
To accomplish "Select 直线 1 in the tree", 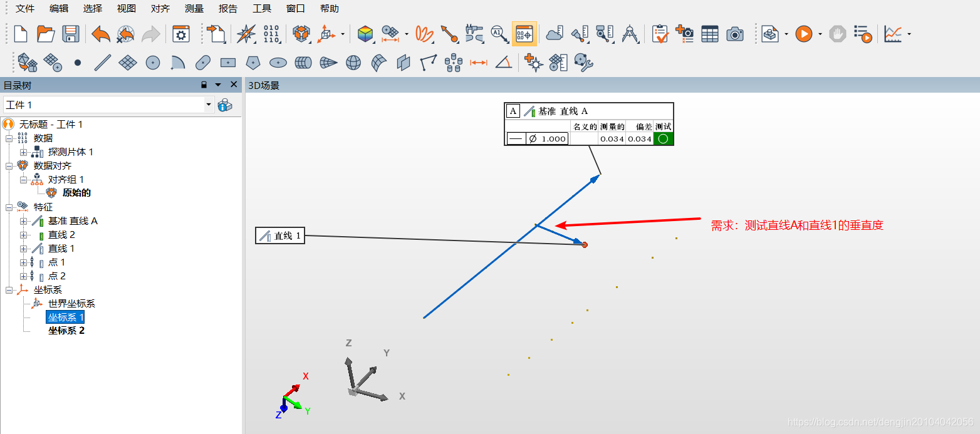I will [61, 249].
